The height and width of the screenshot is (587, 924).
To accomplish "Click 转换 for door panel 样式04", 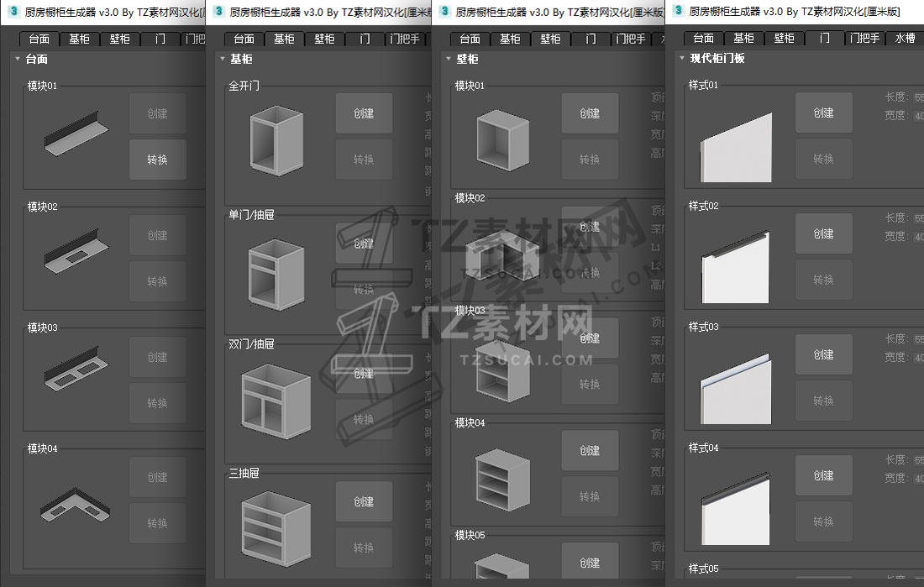I will tap(823, 521).
